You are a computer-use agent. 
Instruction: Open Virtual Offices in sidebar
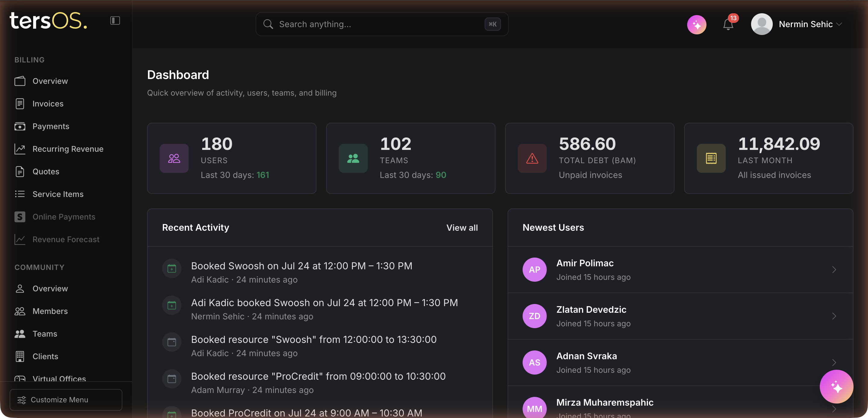coord(59,378)
